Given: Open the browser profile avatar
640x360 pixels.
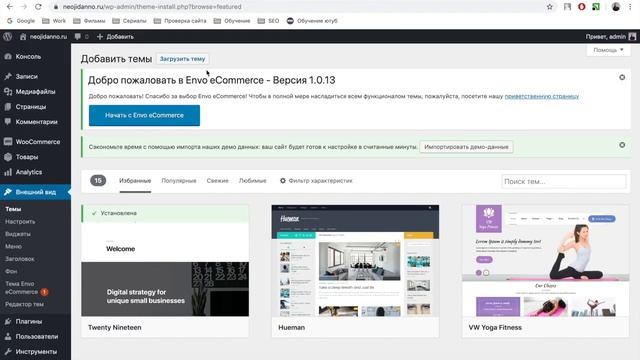Looking at the screenshot, I should pos(616,7).
